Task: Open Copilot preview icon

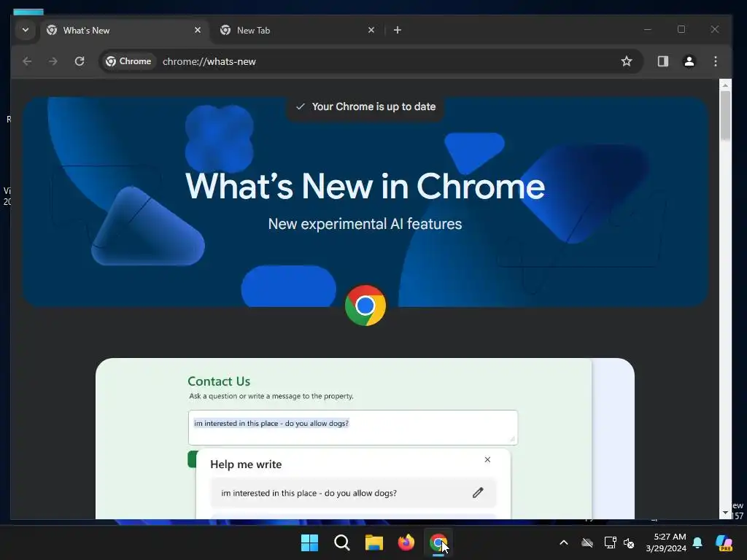Action: click(724, 542)
